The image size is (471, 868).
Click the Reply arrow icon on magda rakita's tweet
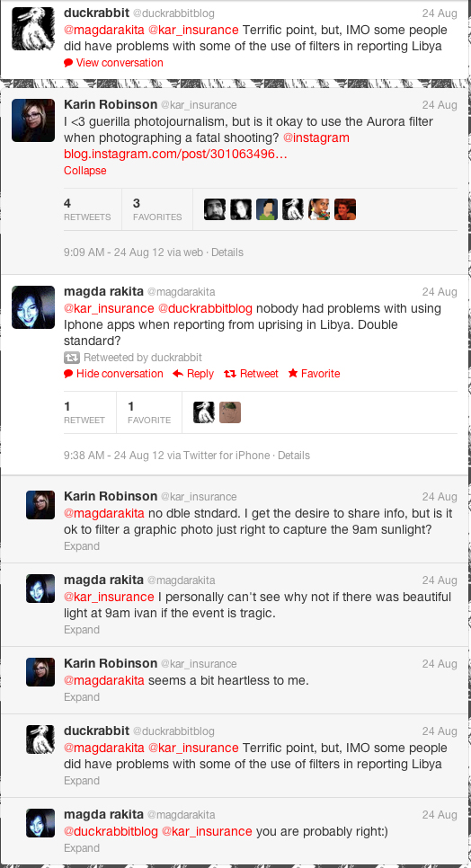[x=178, y=374]
